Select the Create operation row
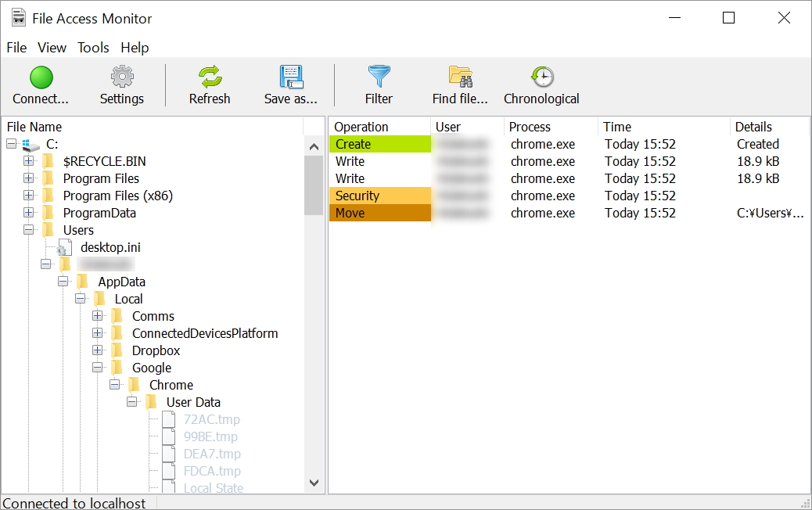 (x=368, y=144)
